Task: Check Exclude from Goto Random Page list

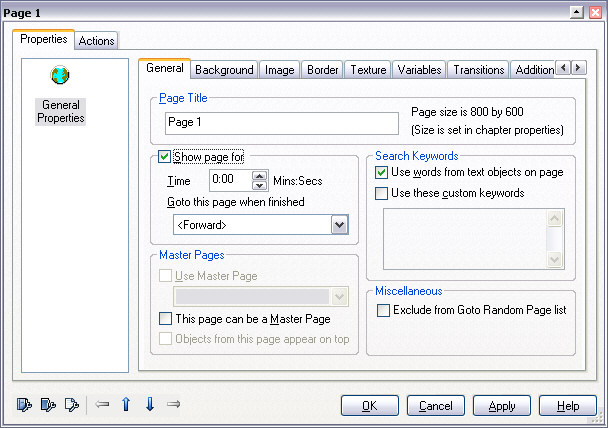Action: click(x=383, y=310)
